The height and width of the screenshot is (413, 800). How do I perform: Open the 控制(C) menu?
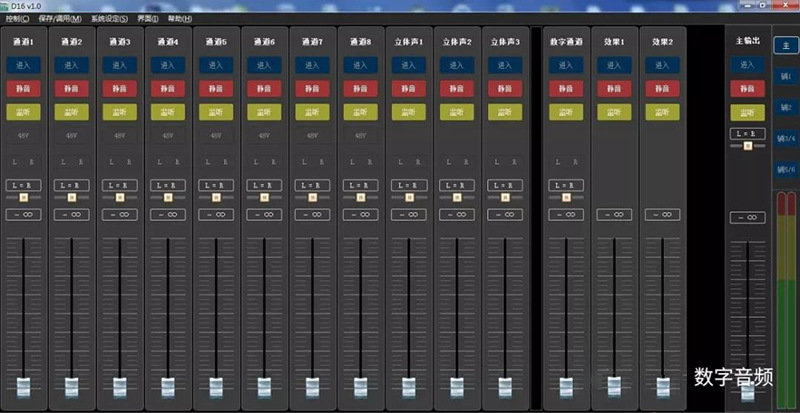click(17, 19)
